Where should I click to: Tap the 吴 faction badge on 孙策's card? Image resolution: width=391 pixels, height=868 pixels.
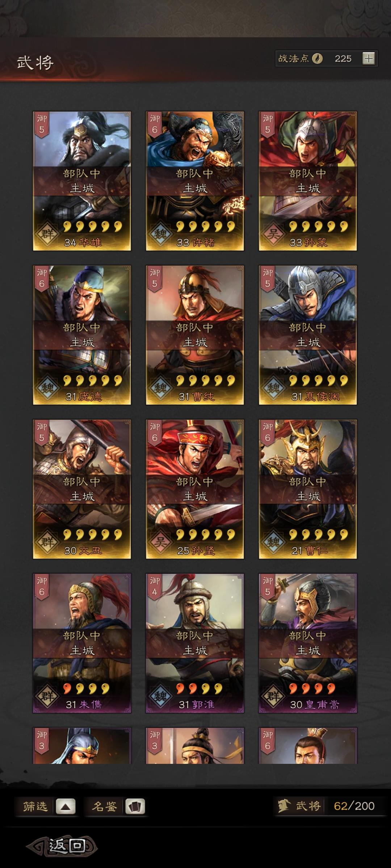273,234
